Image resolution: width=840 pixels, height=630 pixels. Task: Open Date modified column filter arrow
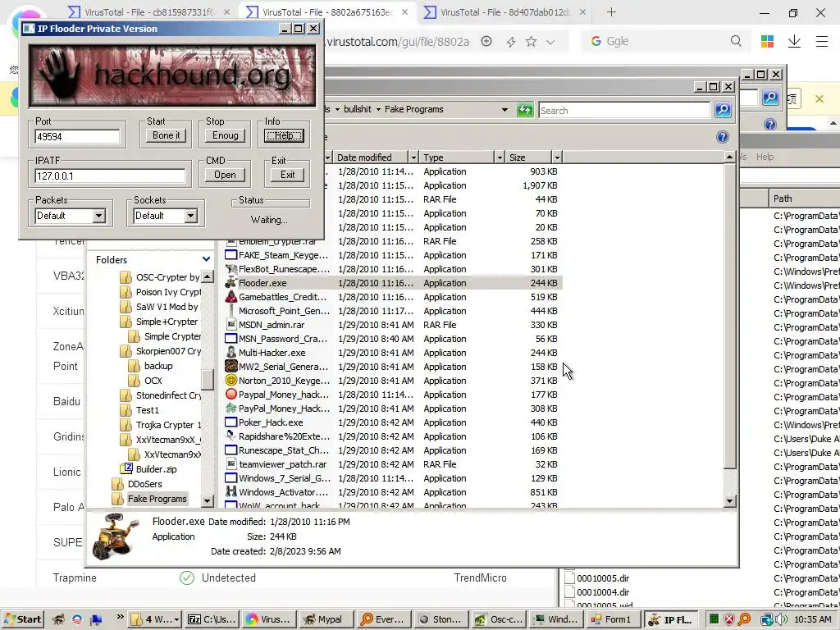pos(413,157)
